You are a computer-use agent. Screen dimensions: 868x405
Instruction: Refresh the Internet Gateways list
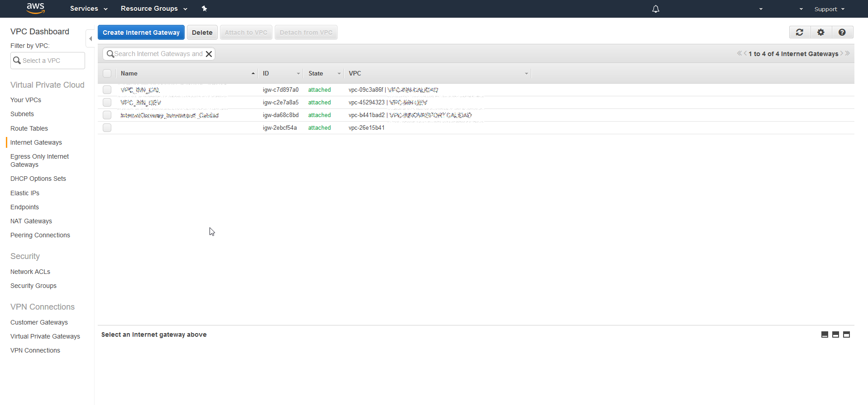pos(800,32)
